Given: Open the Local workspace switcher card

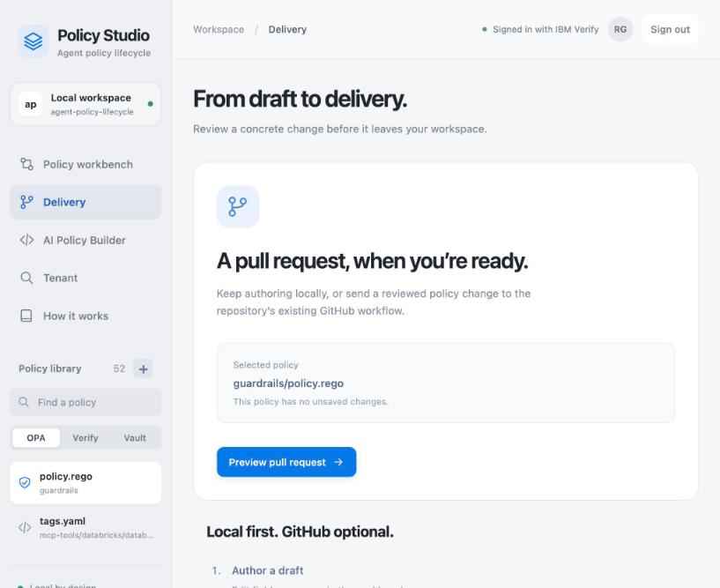Looking at the screenshot, I should pos(85,104).
